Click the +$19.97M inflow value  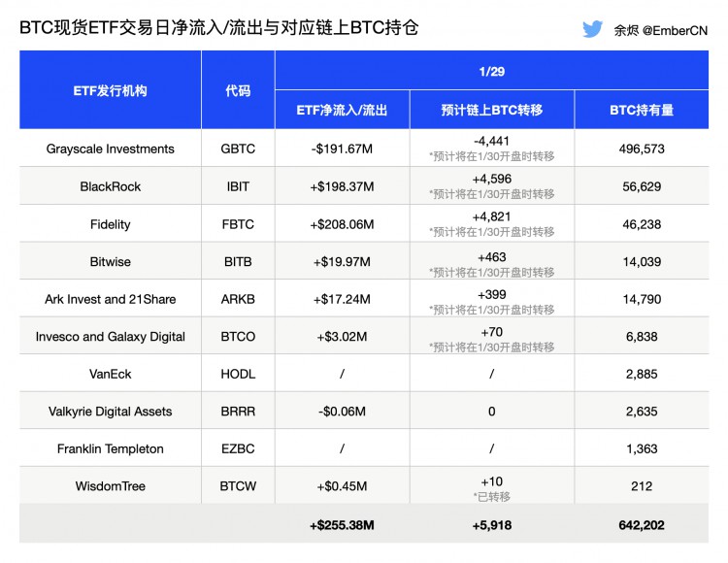click(343, 262)
